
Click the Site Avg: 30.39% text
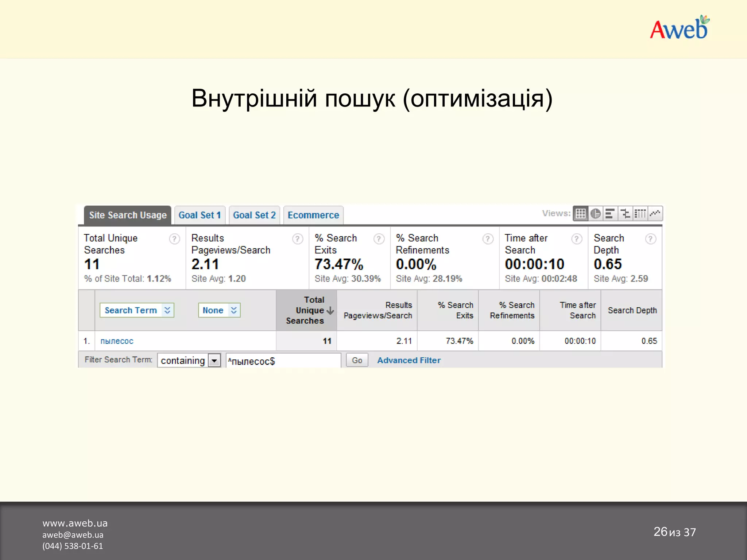coord(348,279)
